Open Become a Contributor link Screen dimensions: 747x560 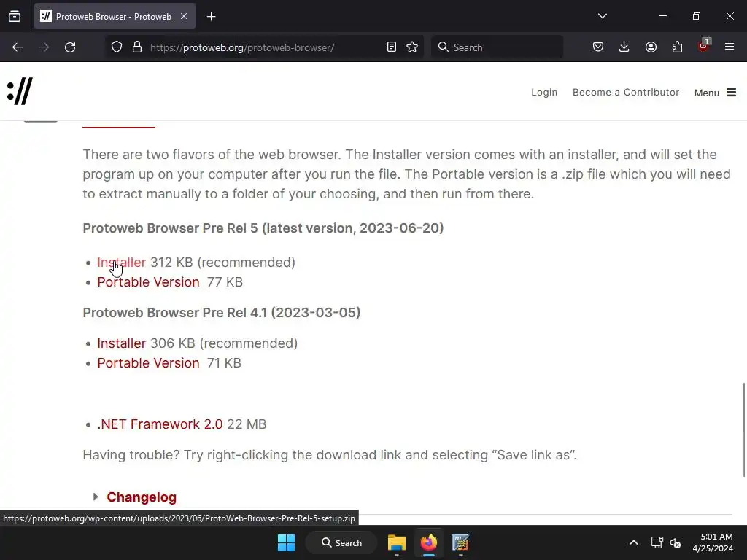pyautogui.click(x=625, y=93)
